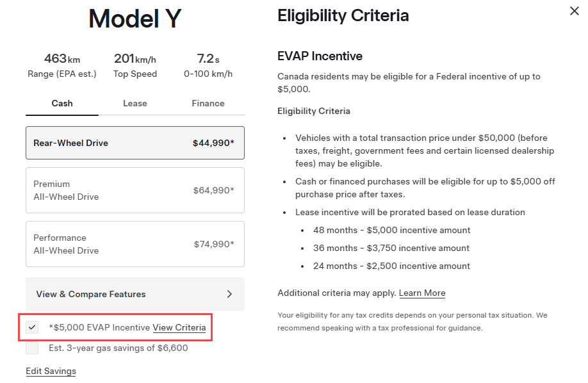Uncheck the $5,000 EVAP Incentive checkbox
Screen dimensions: 588x383
tap(32, 327)
